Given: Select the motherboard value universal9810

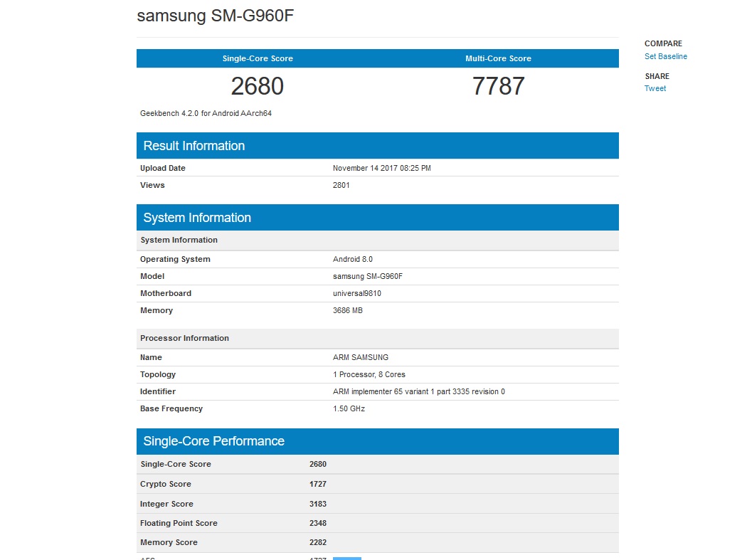Looking at the screenshot, I should click(357, 294).
